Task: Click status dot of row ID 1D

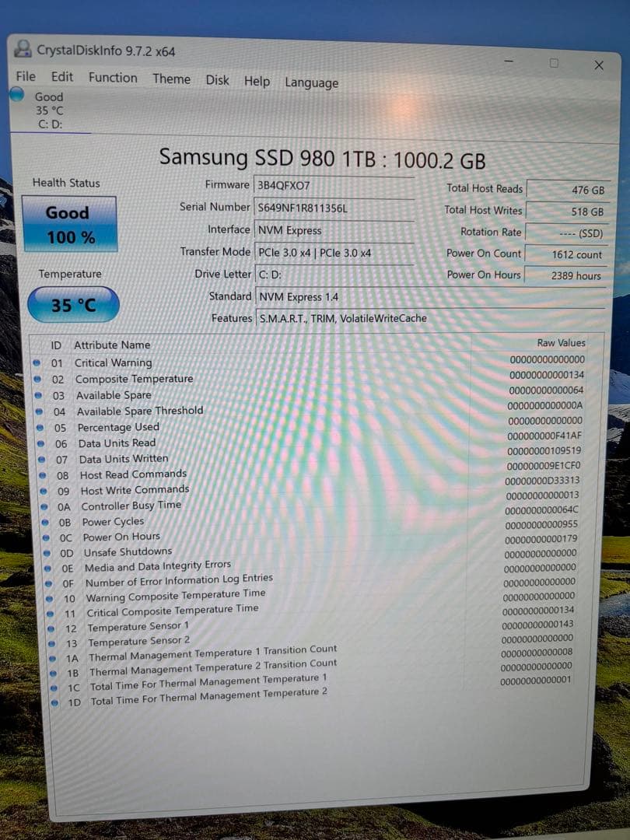Action: pyautogui.click(x=55, y=702)
